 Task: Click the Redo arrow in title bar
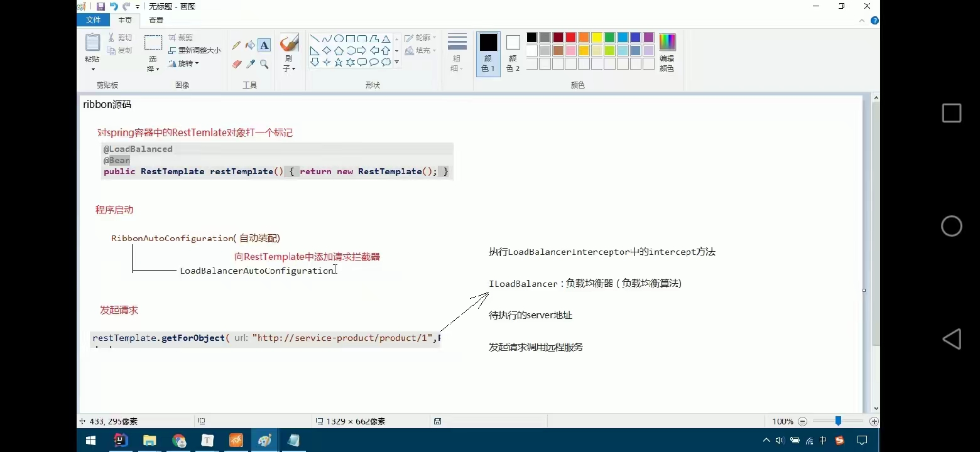coord(126,6)
